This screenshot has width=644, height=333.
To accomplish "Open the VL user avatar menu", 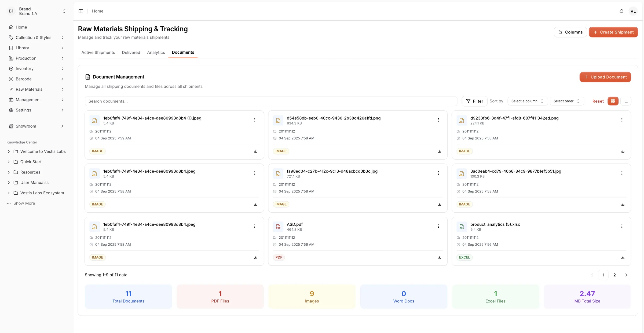I will (633, 11).
